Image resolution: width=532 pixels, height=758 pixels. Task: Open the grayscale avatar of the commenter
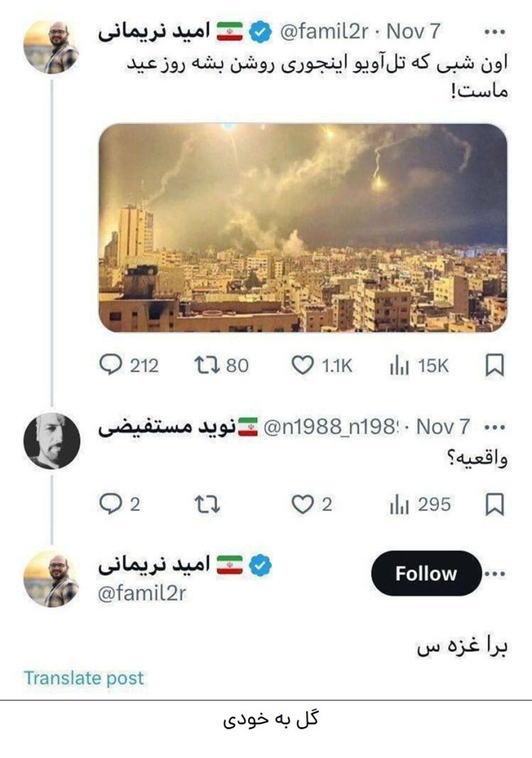coord(51,441)
